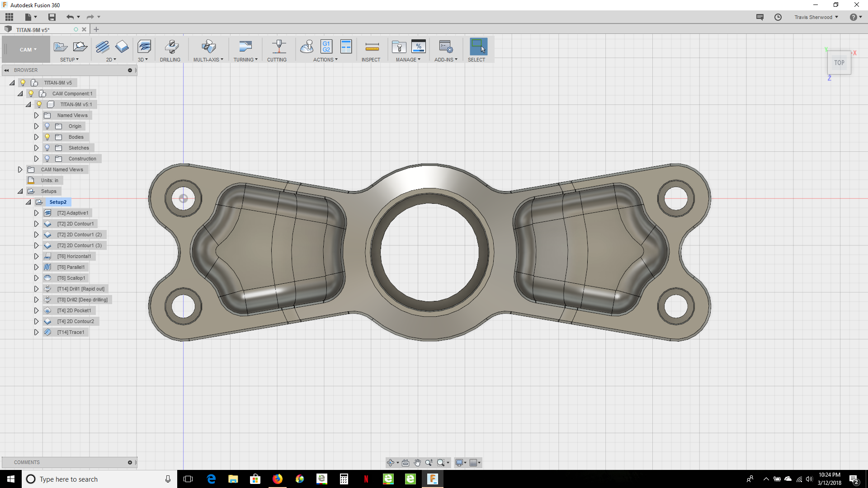Expand the CAM Named Views folder
This screenshot has width=868, height=488.
[x=20, y=169]
